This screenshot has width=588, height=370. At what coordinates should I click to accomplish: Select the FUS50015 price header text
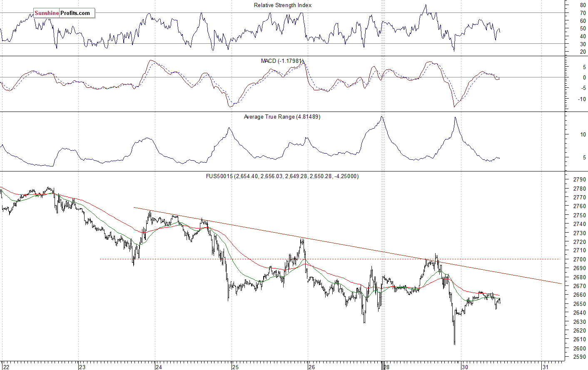click(282, 176)
